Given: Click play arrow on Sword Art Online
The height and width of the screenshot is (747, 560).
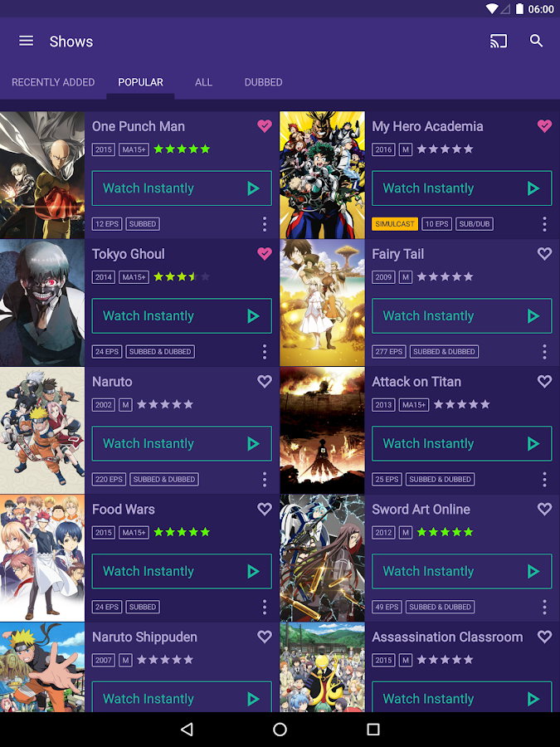Looking at the screenshot, I should [533, 571].
